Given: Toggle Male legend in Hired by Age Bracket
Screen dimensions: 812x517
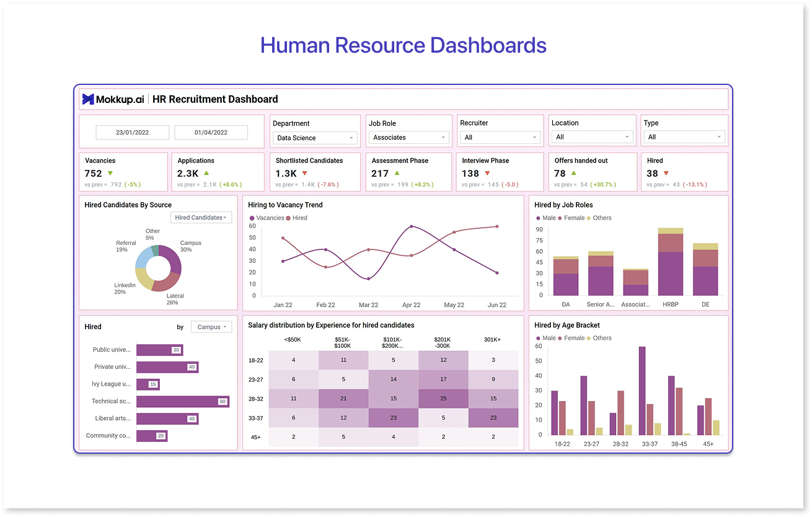Looking at the screenshot, I should (x=545, y=338).
